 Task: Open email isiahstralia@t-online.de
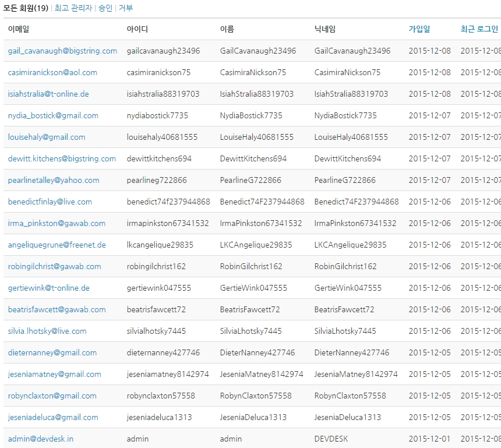48,94
